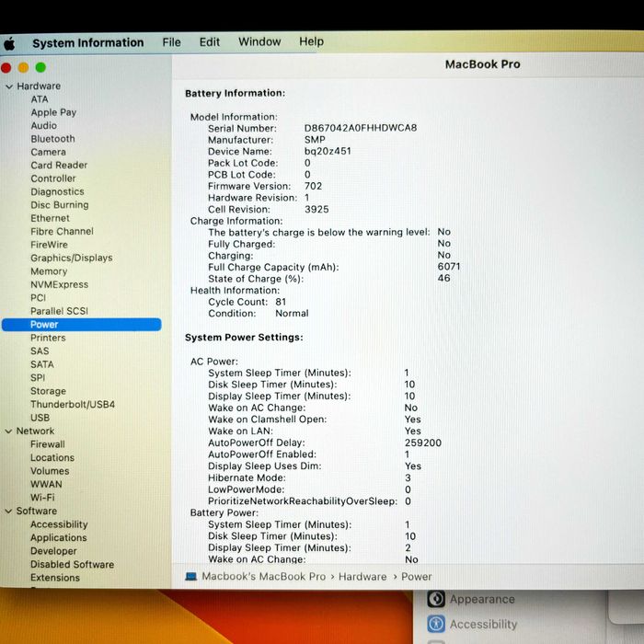Image resolution: width=644 pixels, height=644 pixels.
Task: Select Controller in the sidebar
Action: pos(53,178)
